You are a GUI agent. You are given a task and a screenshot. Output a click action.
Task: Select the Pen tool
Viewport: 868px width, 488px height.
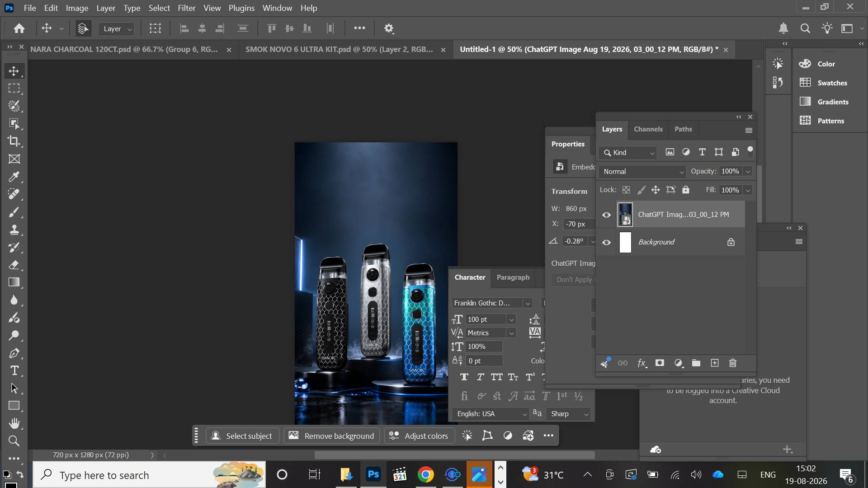(14, 353)
